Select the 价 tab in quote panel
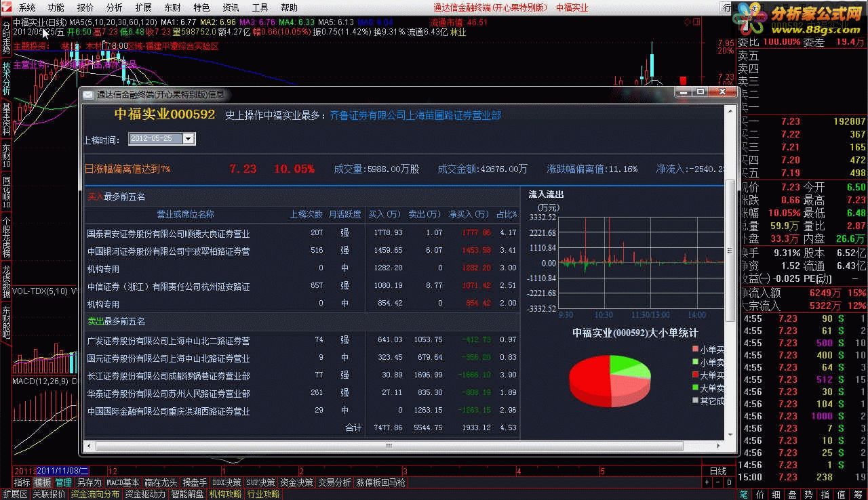This screenshot has height=500, width=868. 760,494
